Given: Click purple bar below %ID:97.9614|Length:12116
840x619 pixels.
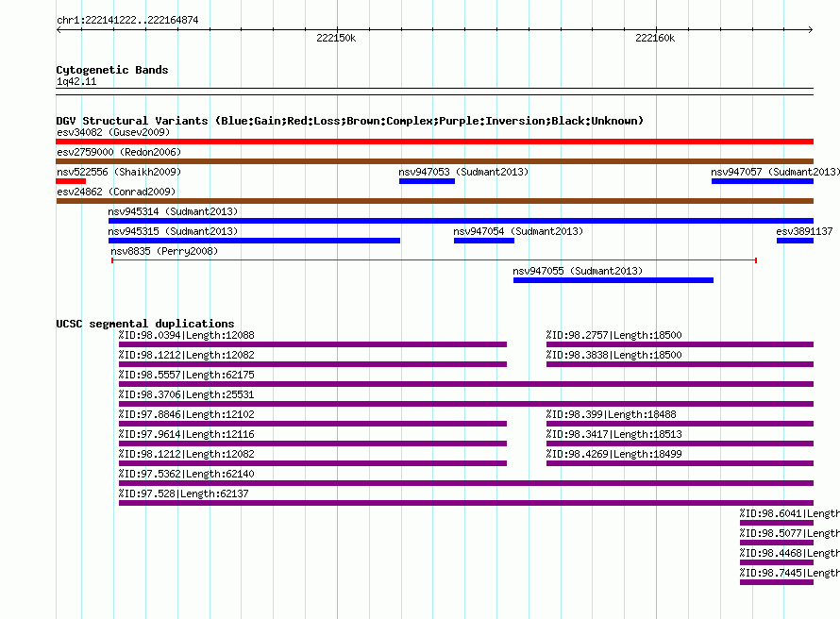Looking at the screenshot, I should [x=312, y=443].
